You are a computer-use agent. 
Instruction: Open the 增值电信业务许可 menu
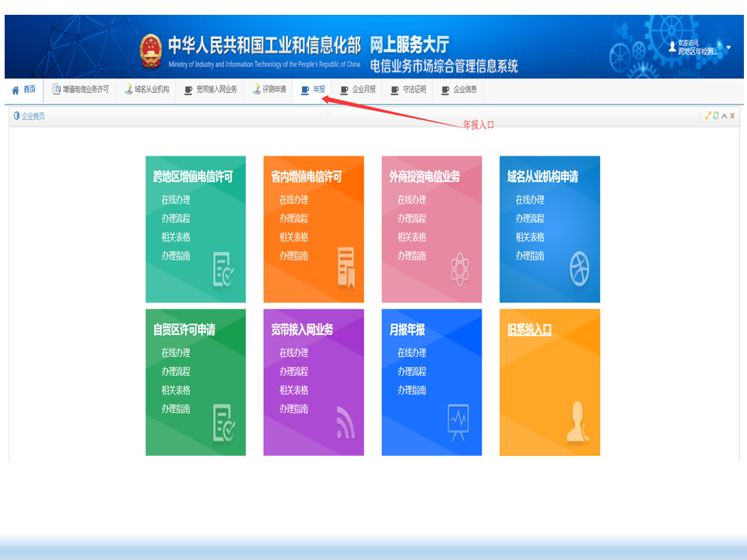tap(80, 89)
